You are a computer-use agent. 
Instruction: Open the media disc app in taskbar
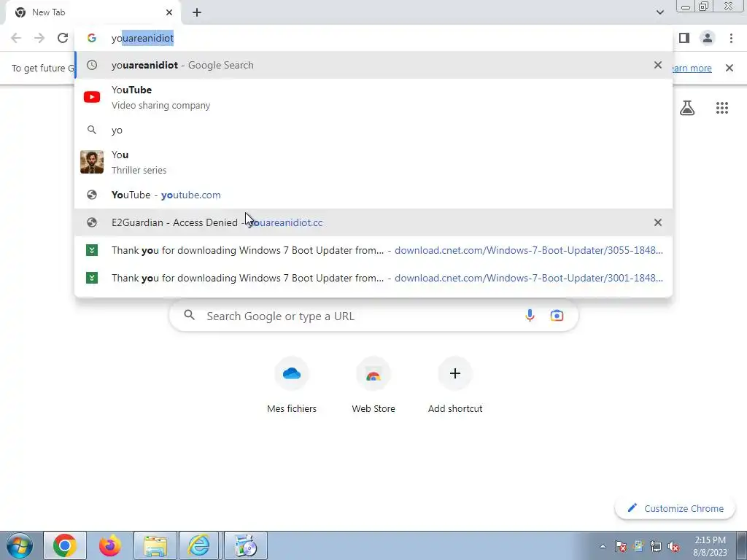246,545
